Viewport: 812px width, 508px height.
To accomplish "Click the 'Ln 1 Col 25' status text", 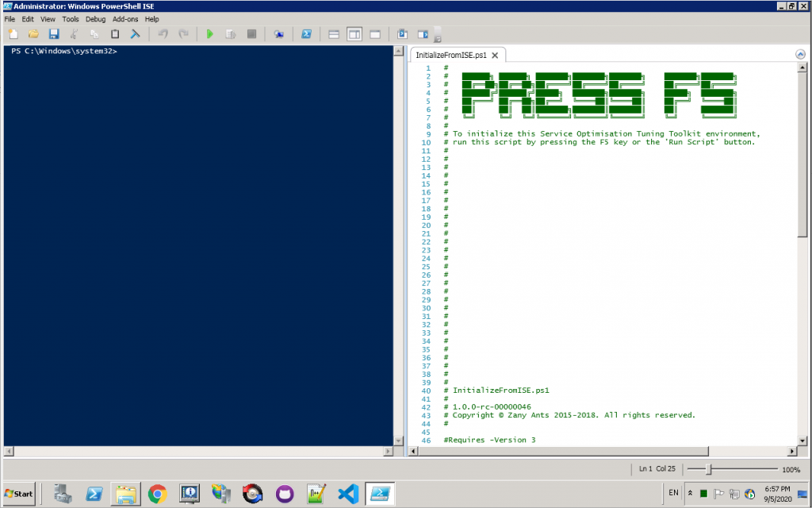I will [x=657, y=468].
